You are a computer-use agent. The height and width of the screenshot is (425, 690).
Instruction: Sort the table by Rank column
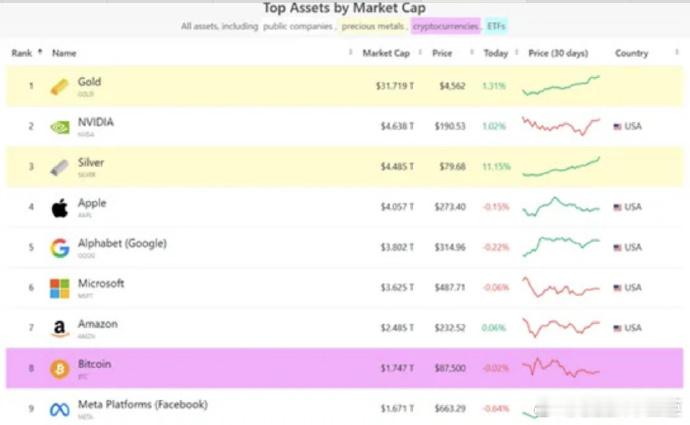[x=22, y=53]
